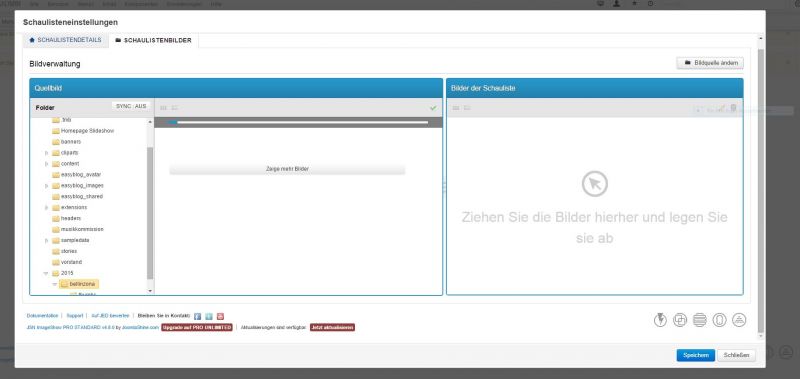800x379 pixels.
Task: Toggle the SYNC AUS folder switch
Action: coord(131,106)
